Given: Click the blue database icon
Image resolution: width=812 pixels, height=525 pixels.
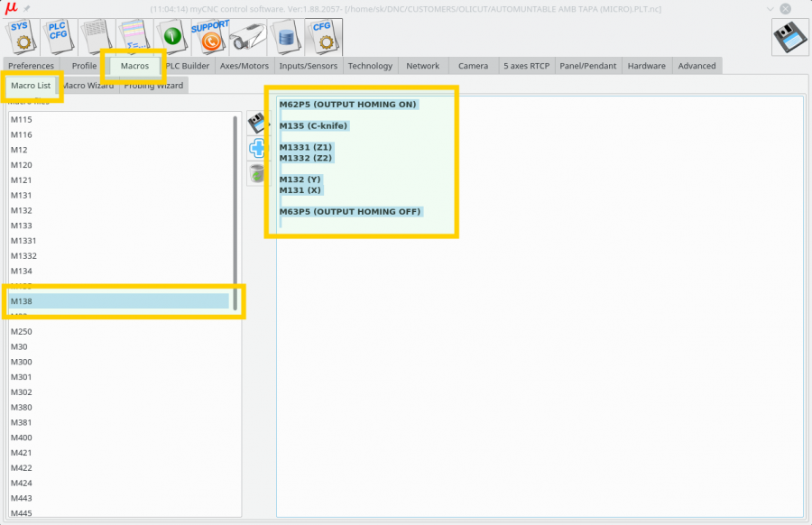Looking at the screenshot, I should (286, 38).
